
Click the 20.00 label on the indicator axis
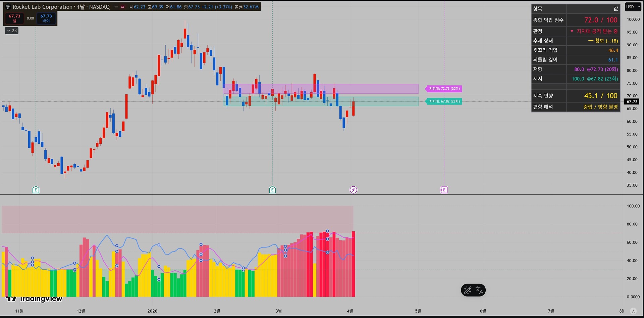[x=632, y=279]
